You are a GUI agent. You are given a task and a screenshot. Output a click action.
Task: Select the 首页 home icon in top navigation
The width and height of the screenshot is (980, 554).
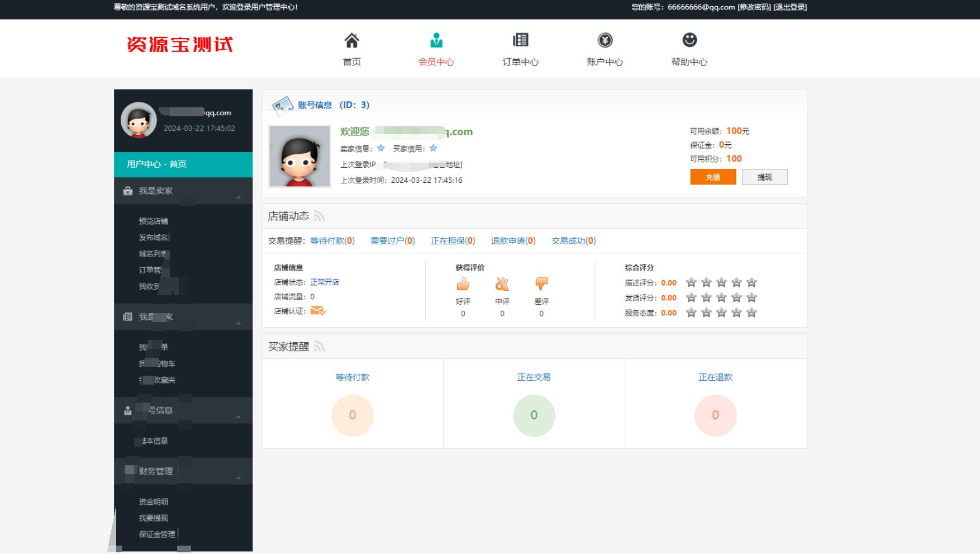351,40
